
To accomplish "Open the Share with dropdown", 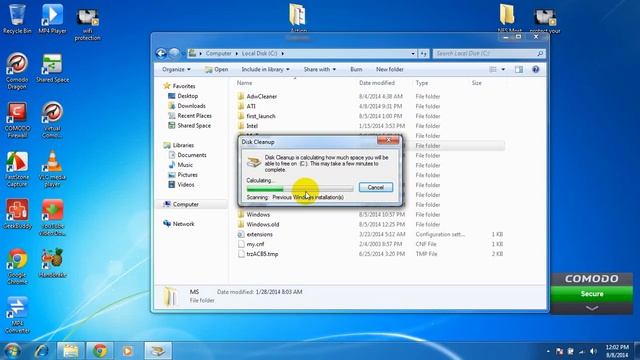I will pyautogui.click(x=320, y=69).
